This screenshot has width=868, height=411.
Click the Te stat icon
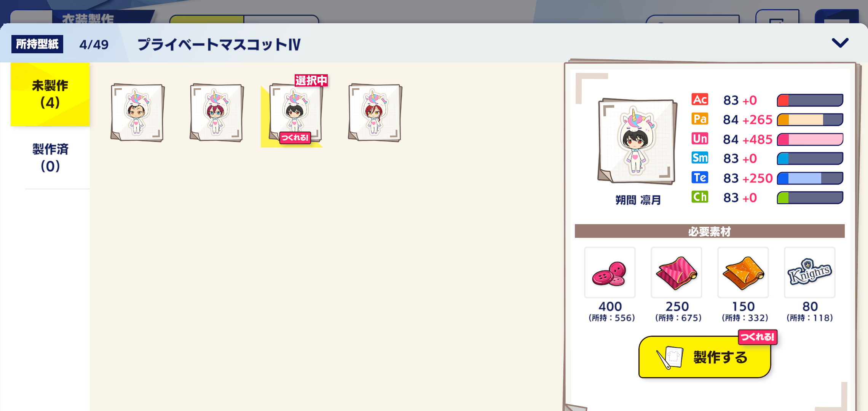(700, 178)
